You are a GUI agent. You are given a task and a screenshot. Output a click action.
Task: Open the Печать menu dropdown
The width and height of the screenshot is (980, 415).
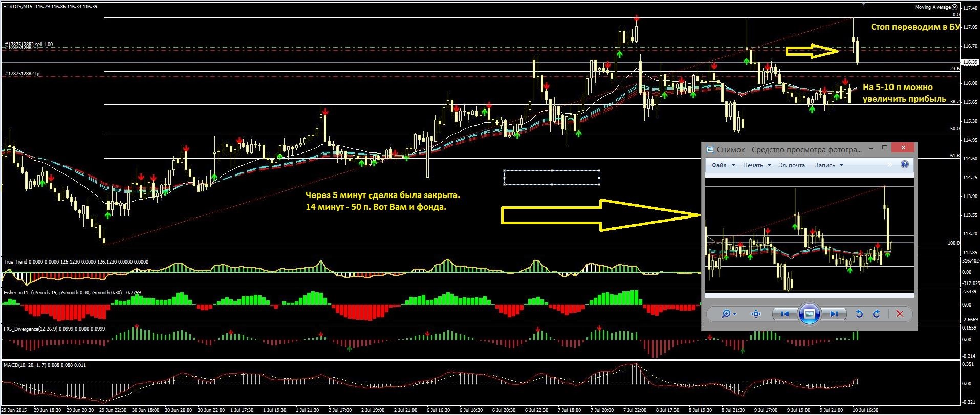(x=757, y=165)
